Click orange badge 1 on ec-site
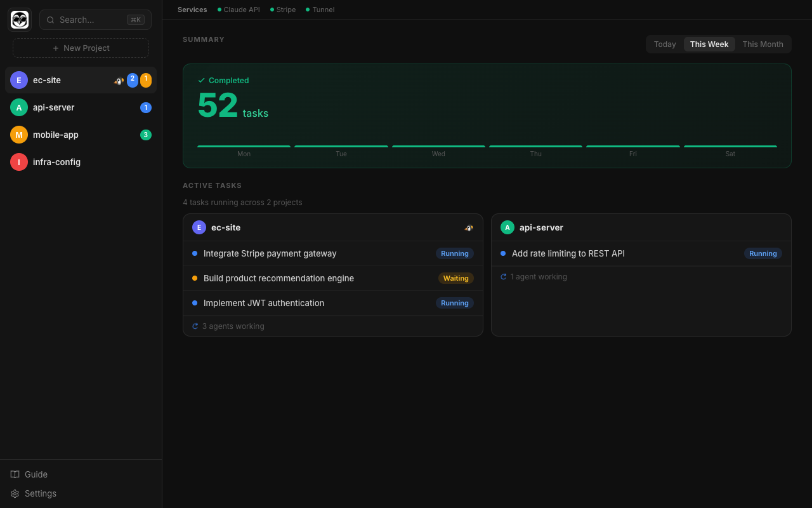 pos(146,80)
